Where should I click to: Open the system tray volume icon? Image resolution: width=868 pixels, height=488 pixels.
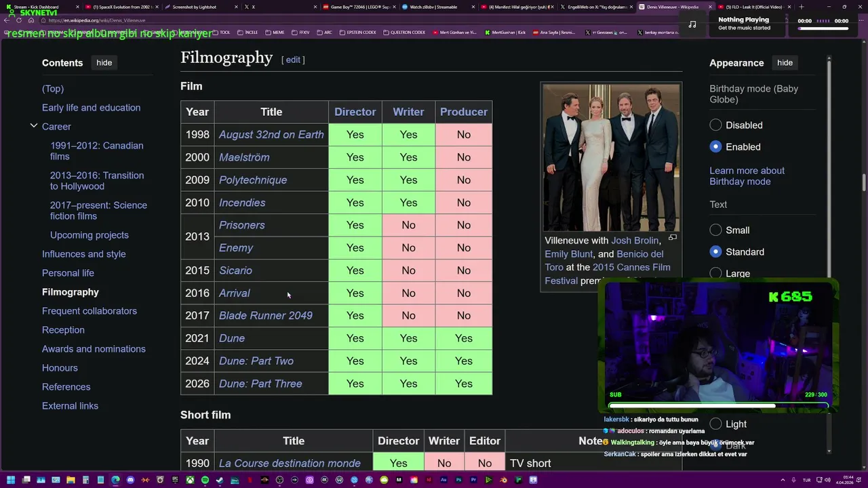click(827, 480)
